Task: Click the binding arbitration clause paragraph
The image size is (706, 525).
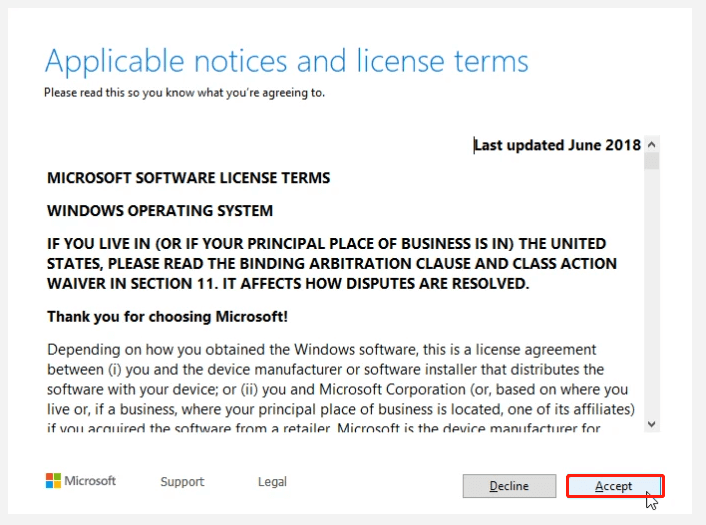Action: pos(332,263)
